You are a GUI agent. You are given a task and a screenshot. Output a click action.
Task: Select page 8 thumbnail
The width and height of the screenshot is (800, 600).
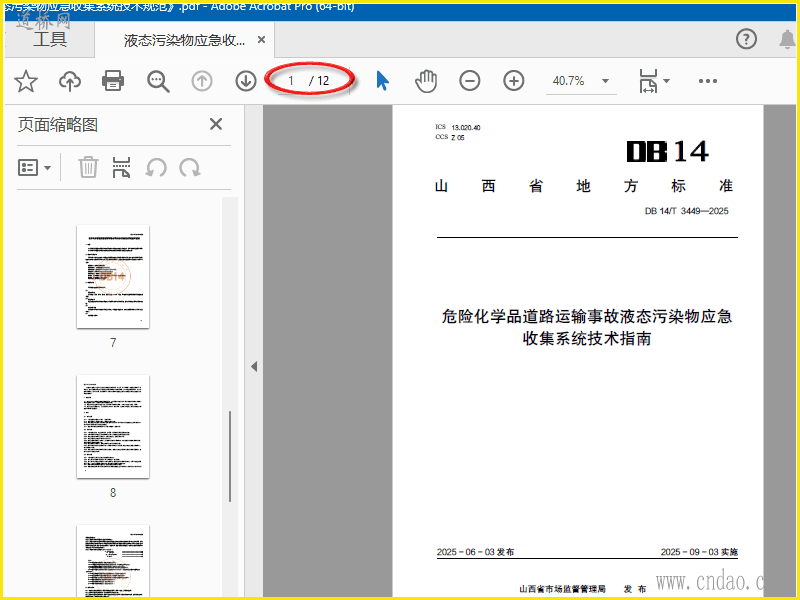pyautogui.click(x=113, y=427)
